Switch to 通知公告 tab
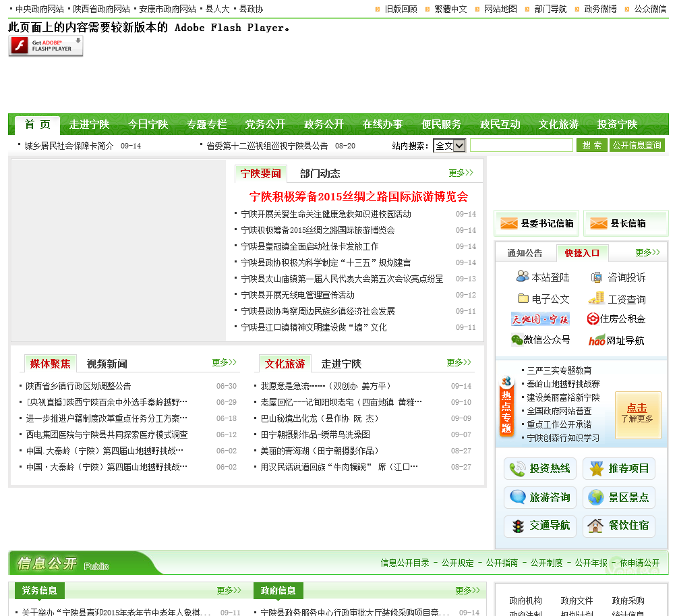The height and width of the screenshot is (616, 677). point(525,253)
